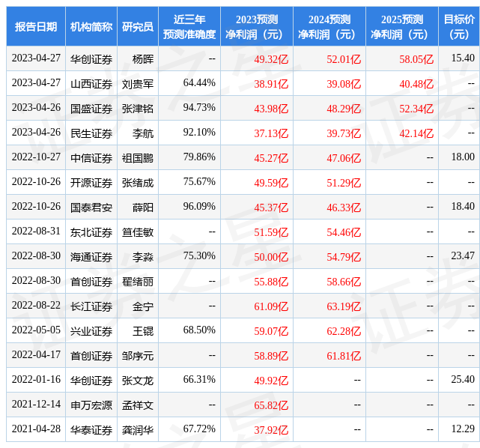Select date cell 2022-04-17
The height and width of the screenshot is (448, 480).
coord(36,355)
